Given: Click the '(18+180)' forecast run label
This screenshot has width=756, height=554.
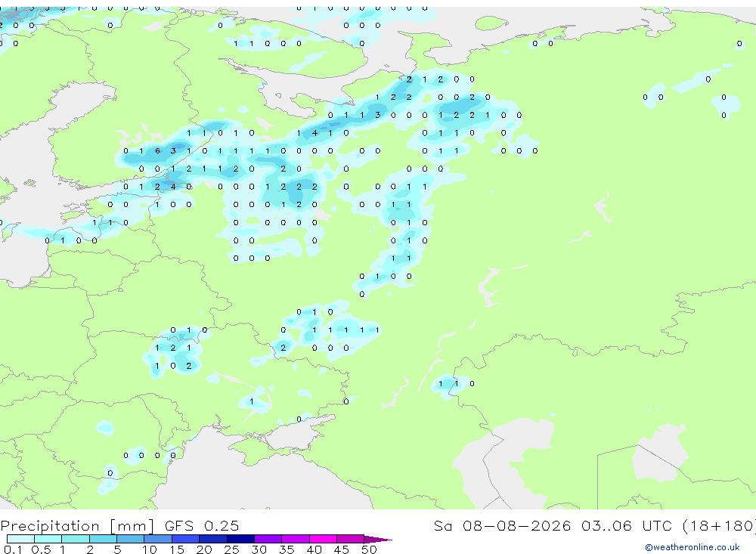Looking at the screenshot, I should pos(720,526).
